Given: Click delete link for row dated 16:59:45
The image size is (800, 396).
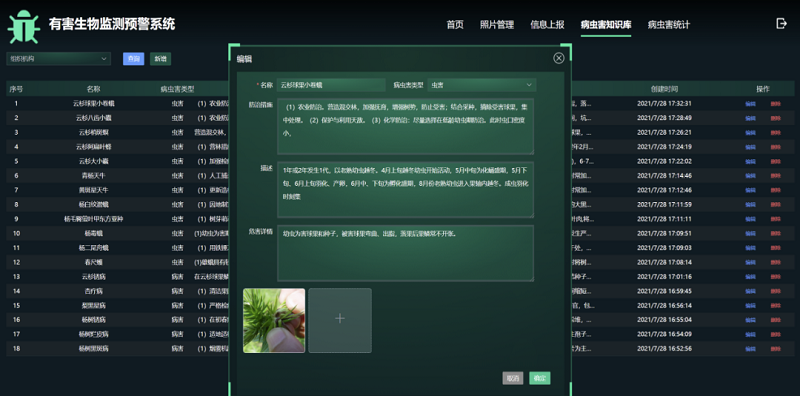Looking at the screenshot, I should click(x=776, y=291).
